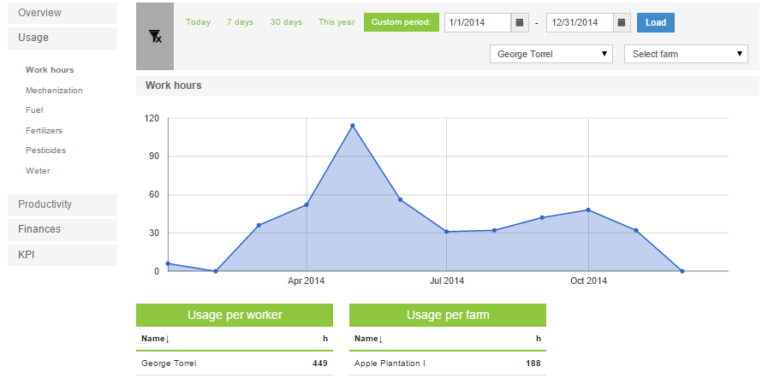Sort Usage per farm by h column

click(x=538, y=338)
